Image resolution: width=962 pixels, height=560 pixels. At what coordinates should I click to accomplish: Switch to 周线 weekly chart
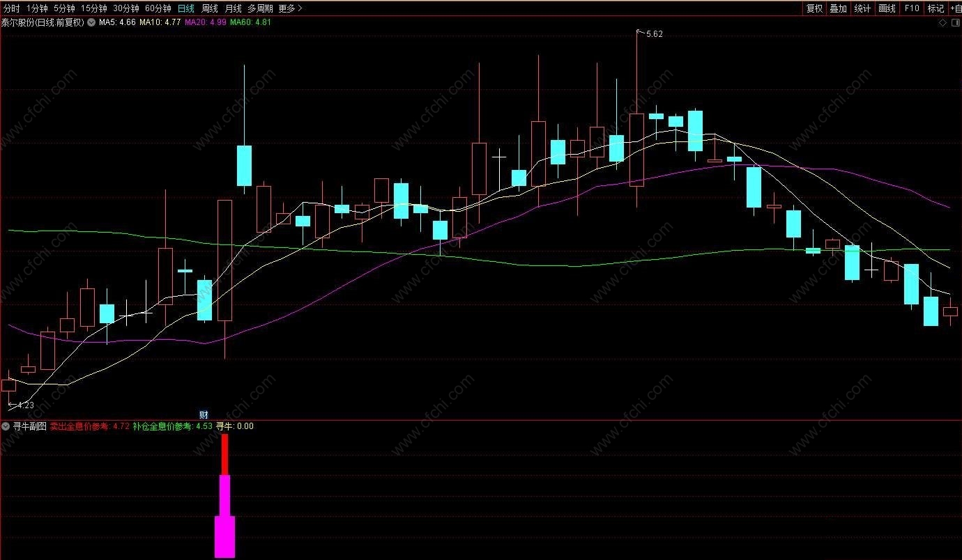pyautogui.click(x=210, y=8)
